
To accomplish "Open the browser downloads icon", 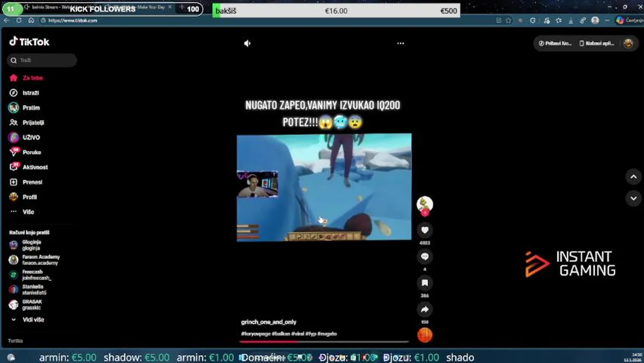I will click(571, 20).
